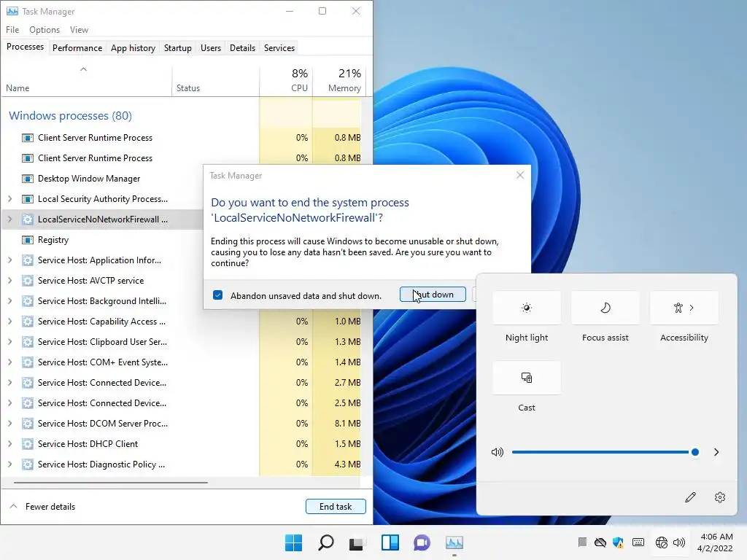Expand Service Host: COM+ Event Syste... row

click(x=10, y=362)
